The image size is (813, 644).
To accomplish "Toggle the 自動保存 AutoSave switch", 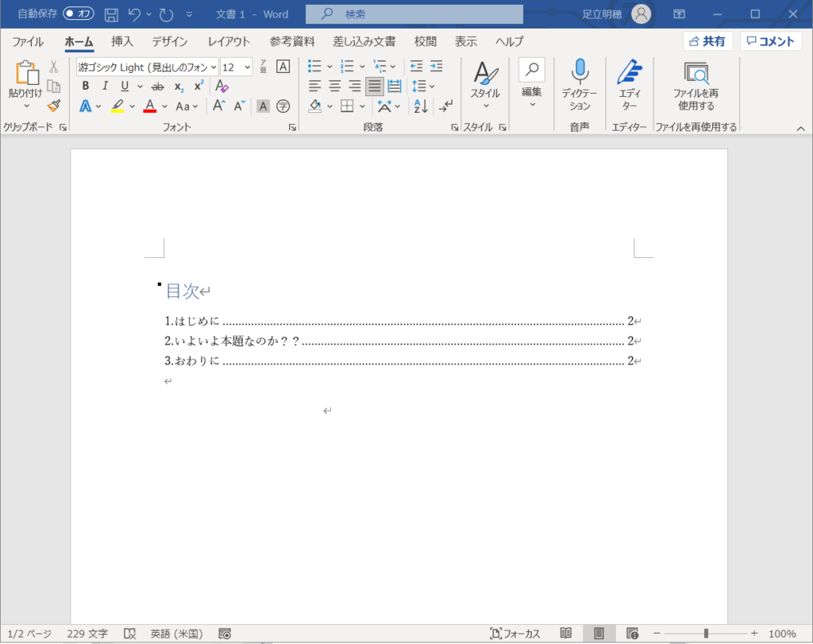I will click(79, 14).
